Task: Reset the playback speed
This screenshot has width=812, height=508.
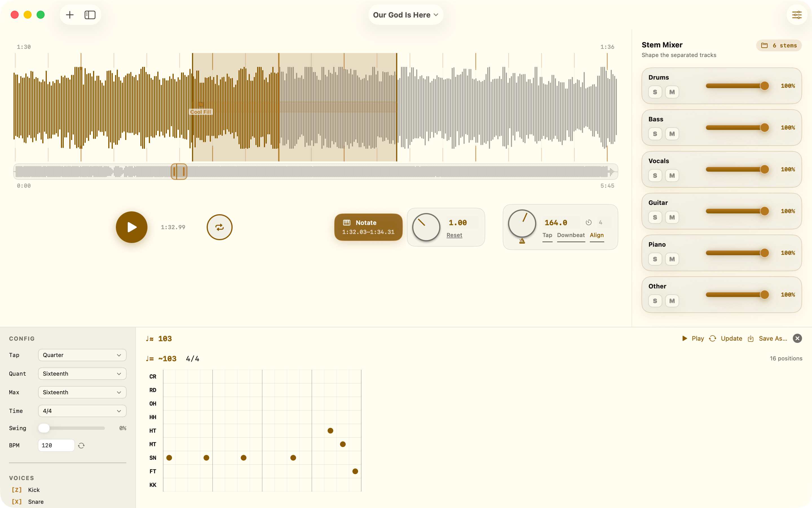Action: click(x=454, y=235)
